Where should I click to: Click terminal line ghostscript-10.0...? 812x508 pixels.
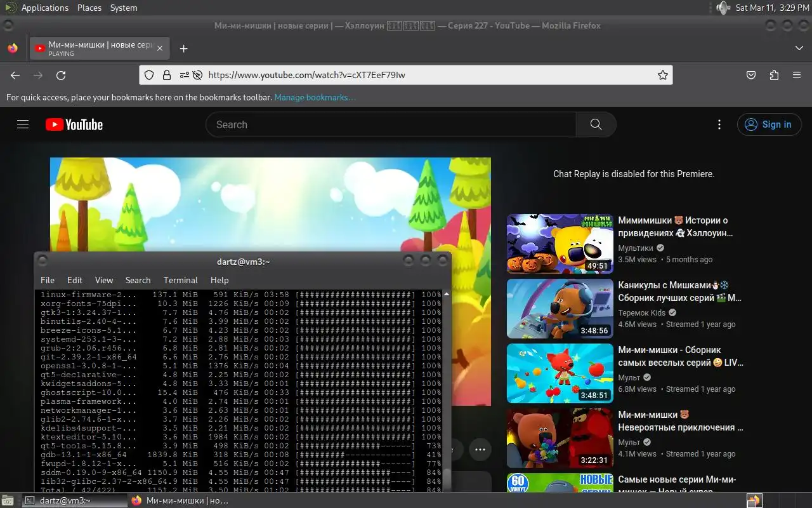click(240, 392)
